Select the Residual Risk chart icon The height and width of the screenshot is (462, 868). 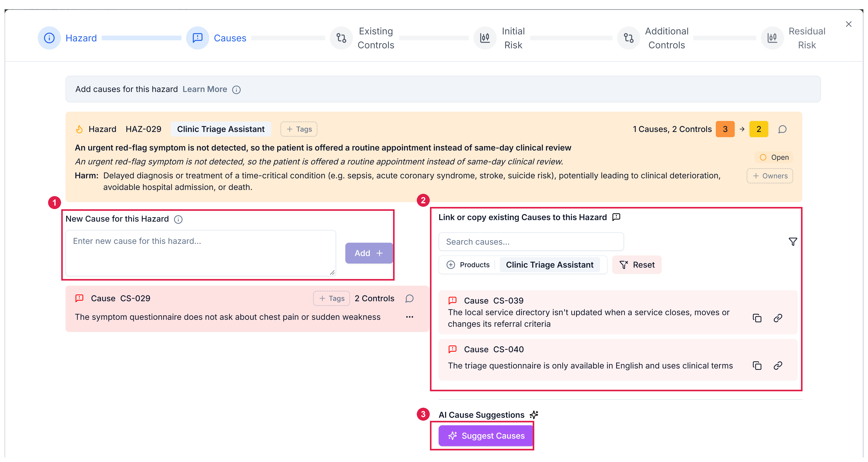click(772, 38)
